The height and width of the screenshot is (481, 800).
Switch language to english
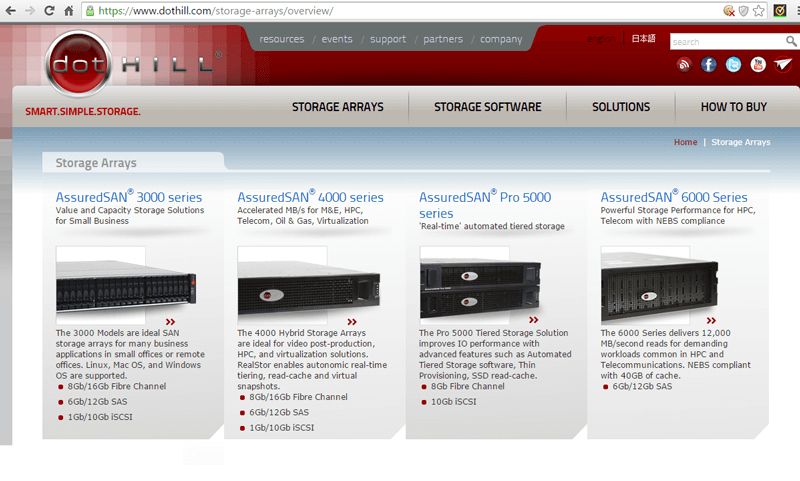click(601, 39)
